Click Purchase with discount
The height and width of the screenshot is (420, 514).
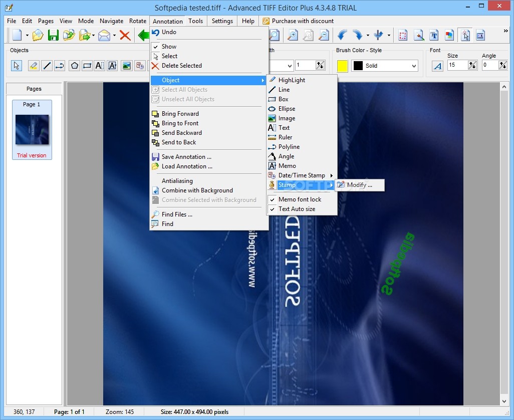pos(298,21)
